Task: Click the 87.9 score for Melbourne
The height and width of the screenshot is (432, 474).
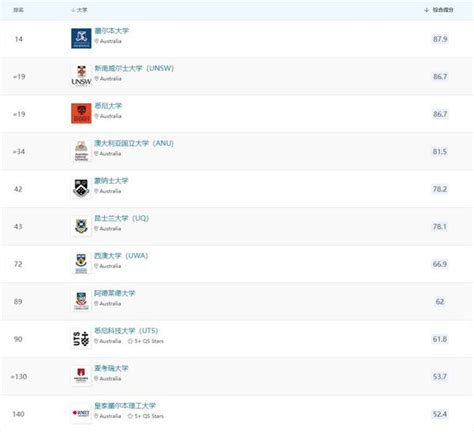Action: (x=440, y=39)
